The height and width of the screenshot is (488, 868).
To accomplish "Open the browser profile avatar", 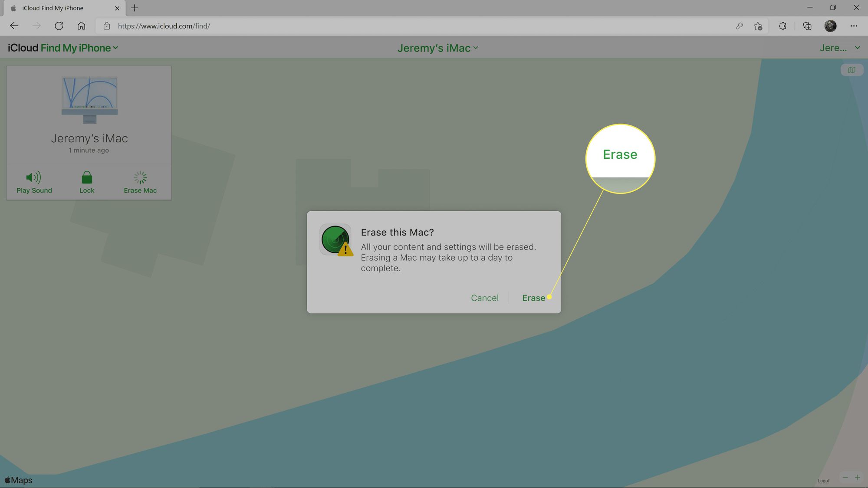I will coord(830,26).
